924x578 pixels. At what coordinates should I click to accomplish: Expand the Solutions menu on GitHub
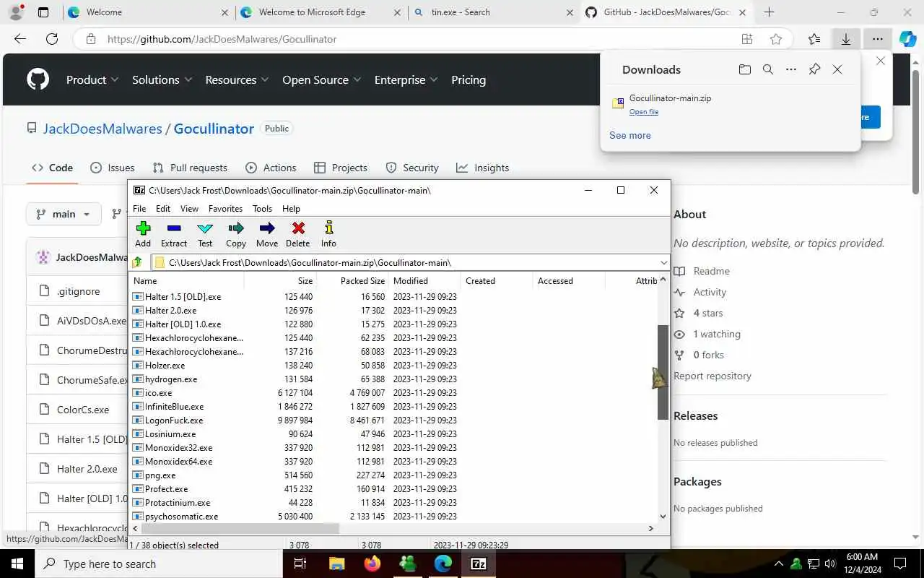[x=162, y=79]
